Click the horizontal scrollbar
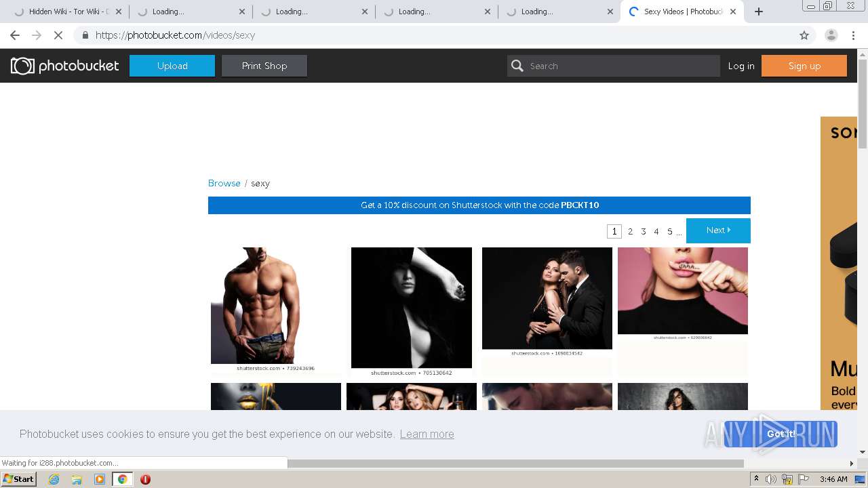This screenshot has width=868, height=488. pos(515,464)
